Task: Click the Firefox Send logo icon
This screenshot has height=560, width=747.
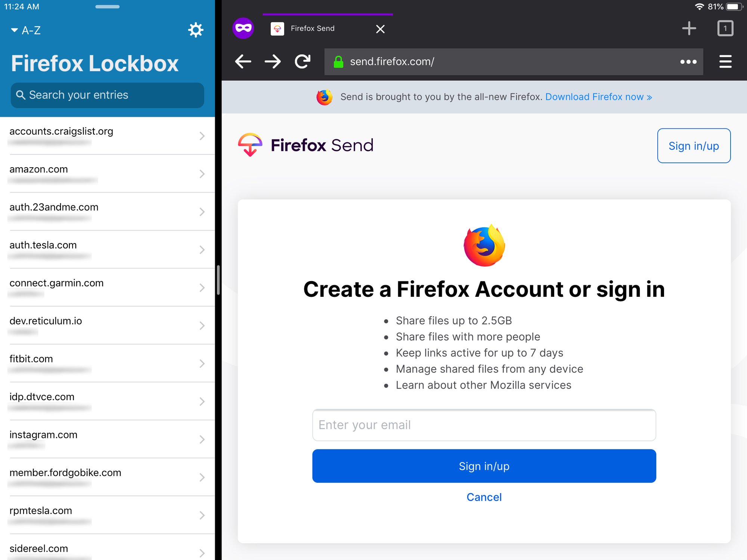Action: (x=249, y=145)
